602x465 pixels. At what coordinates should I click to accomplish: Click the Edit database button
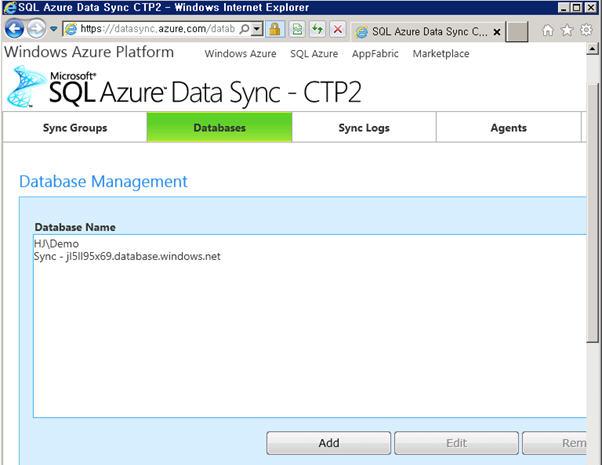456,443
